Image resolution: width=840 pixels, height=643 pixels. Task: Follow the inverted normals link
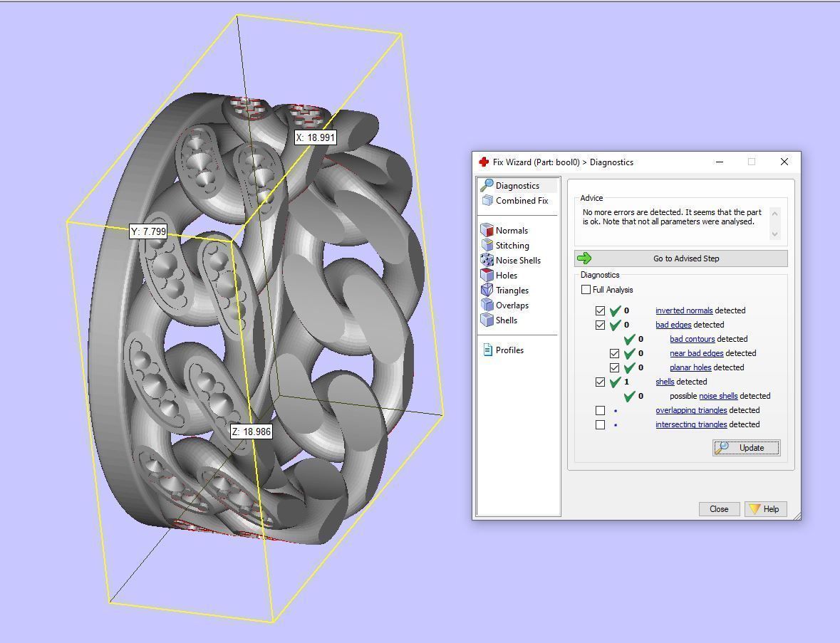coord(684,310)
